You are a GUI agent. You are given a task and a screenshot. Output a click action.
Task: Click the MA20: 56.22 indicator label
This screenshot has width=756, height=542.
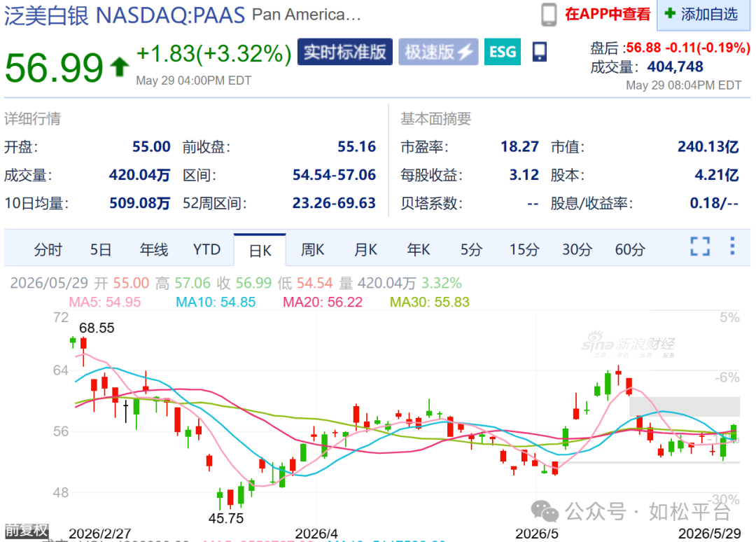pyautogui.click(x=323, y=303)
